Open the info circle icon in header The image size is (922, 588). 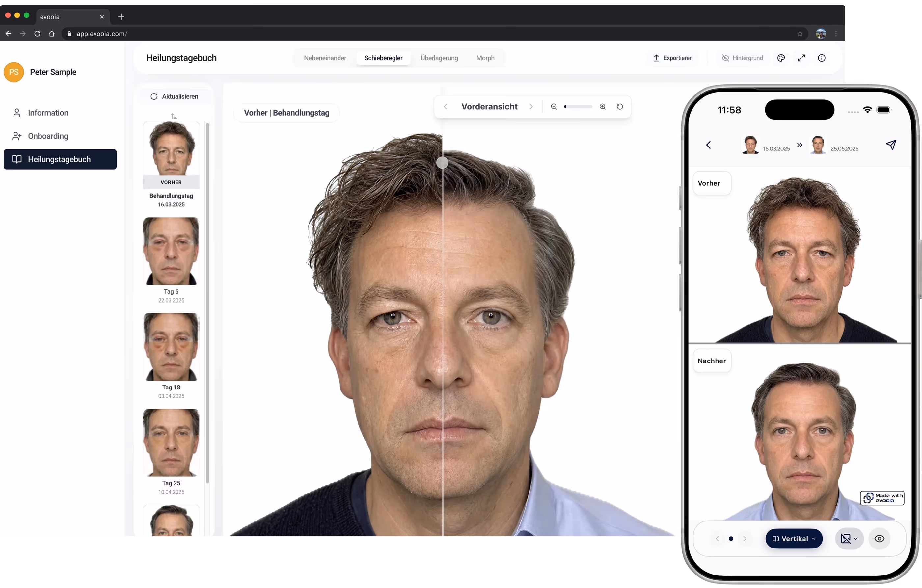[822, 58]
